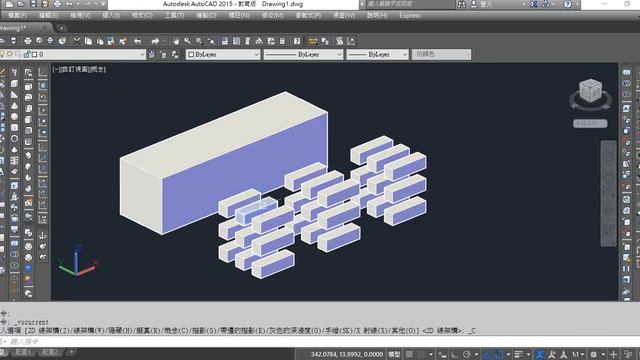
Task: Open the layer dropdown showing 0
Action: coord(73,54)
